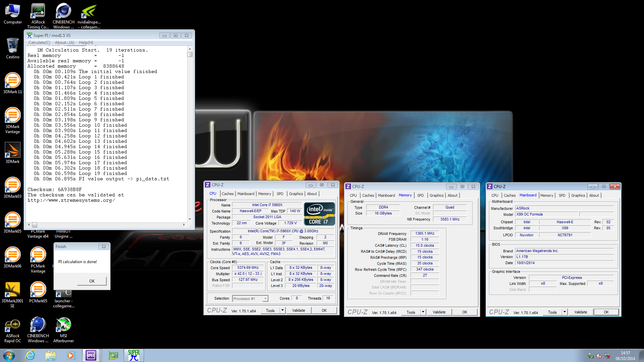
Task: Click the Checksum: 6A938B8F line
Action: (x=54, y=190)
